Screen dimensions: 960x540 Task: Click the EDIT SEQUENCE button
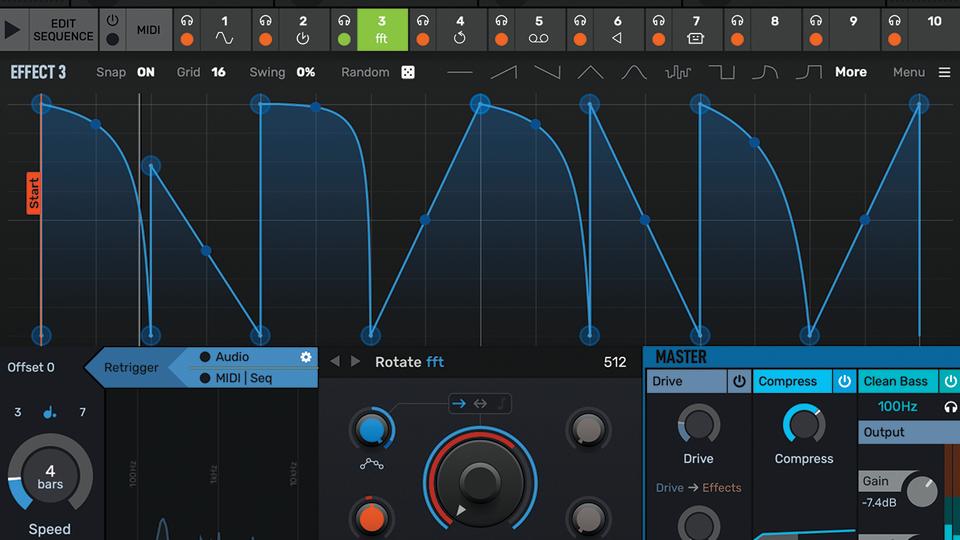coord(63,30)
